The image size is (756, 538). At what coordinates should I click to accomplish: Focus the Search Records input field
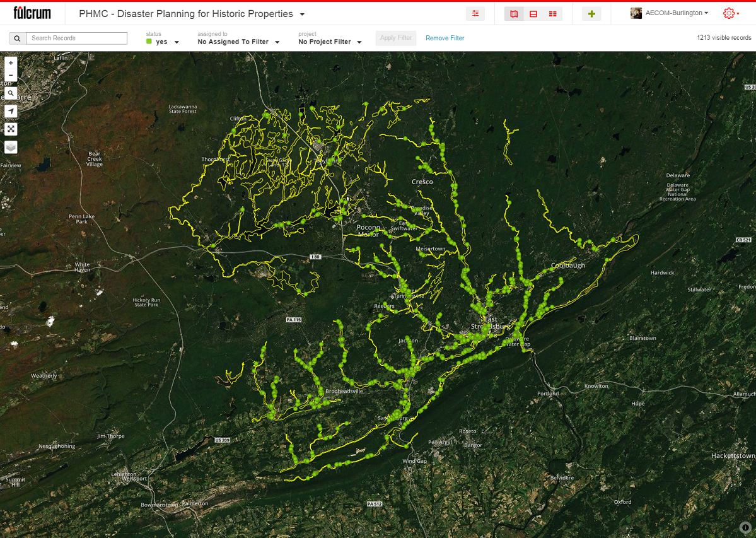coord(76,38)
